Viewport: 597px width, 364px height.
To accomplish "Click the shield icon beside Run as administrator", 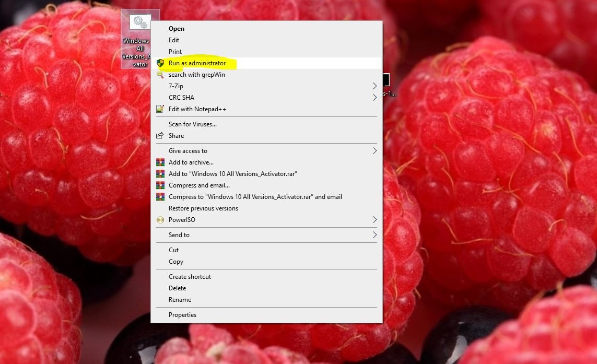I will coord(160,63).
